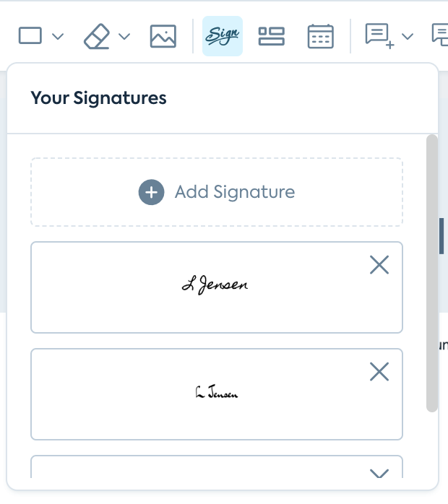Select the eraser tool
Screen dimensions: 448x504
pos(96,36)
